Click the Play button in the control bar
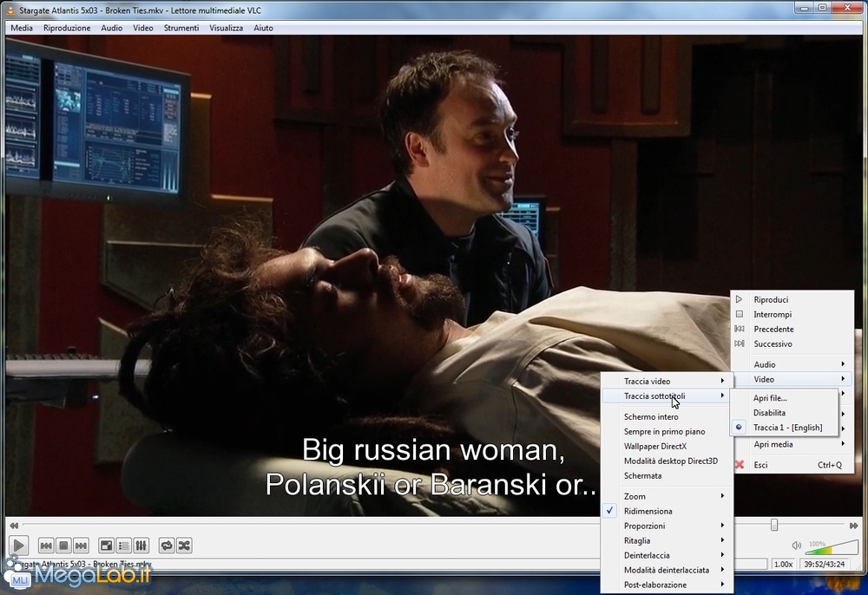Screen dimensions: 868x595 (x=18, y=546)
